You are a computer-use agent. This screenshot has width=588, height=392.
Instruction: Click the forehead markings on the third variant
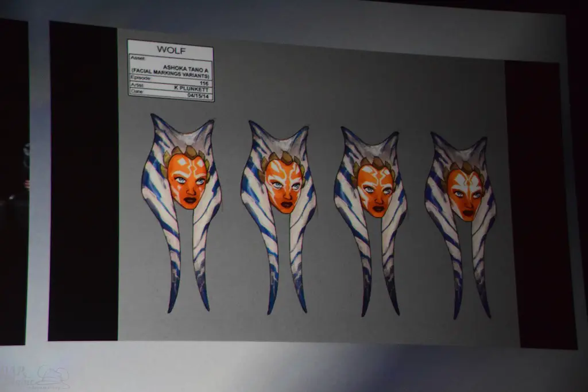[376, 173]
